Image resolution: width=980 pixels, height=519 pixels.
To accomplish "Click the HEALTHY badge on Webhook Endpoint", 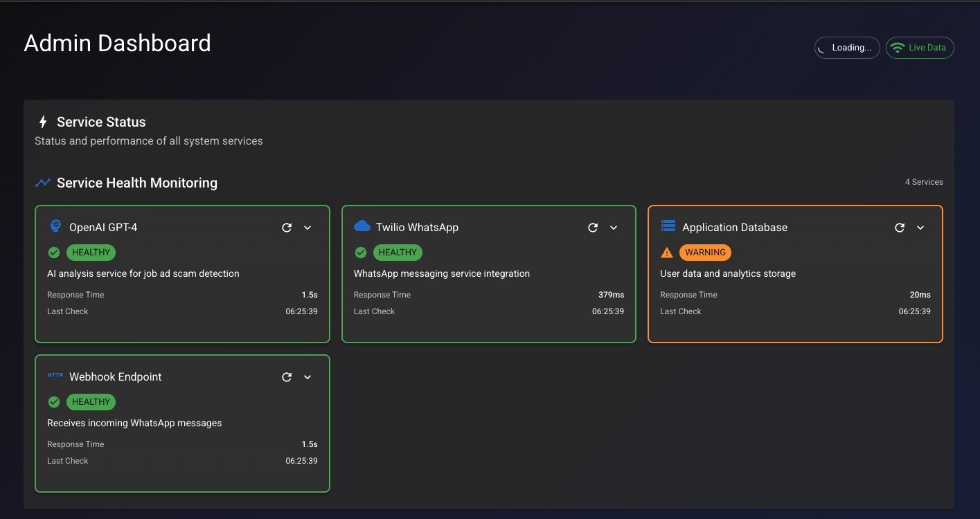I will 91,402.
